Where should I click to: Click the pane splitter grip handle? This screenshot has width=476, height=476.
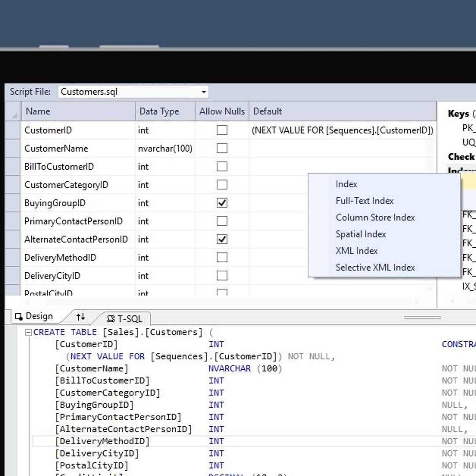[422, 317]
